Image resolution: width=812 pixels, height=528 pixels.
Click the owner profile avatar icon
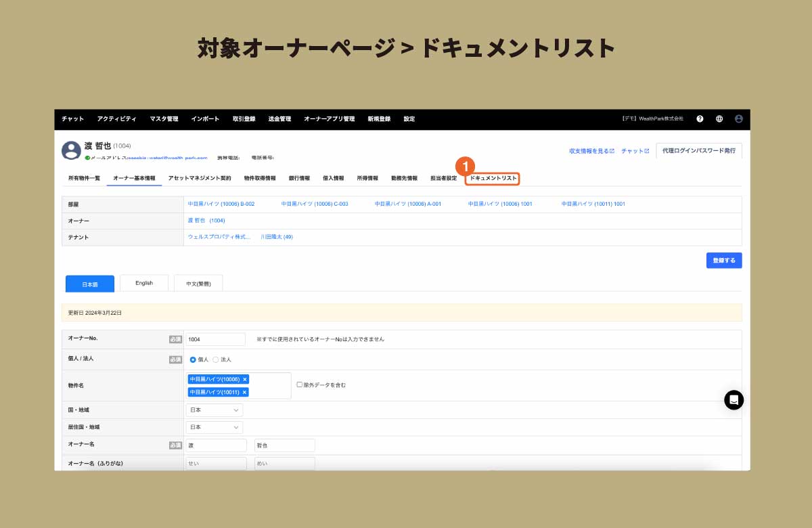point(71,150)
